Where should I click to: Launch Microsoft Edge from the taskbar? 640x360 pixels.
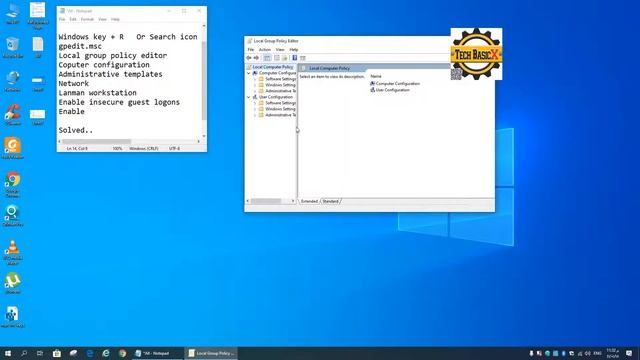coord(90,353)
